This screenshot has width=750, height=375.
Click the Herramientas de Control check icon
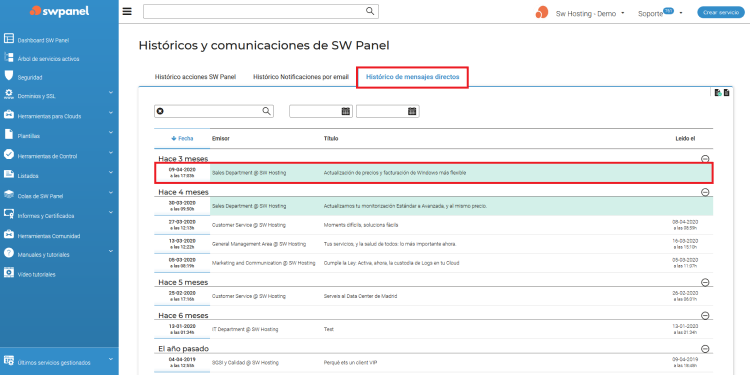coord(9,154)
